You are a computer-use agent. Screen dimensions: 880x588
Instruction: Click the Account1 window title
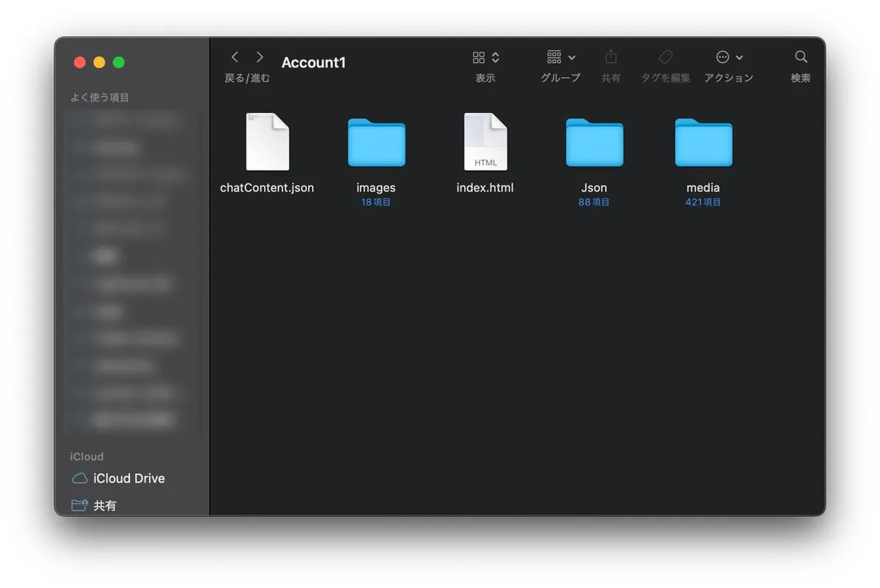coord(313,62)
